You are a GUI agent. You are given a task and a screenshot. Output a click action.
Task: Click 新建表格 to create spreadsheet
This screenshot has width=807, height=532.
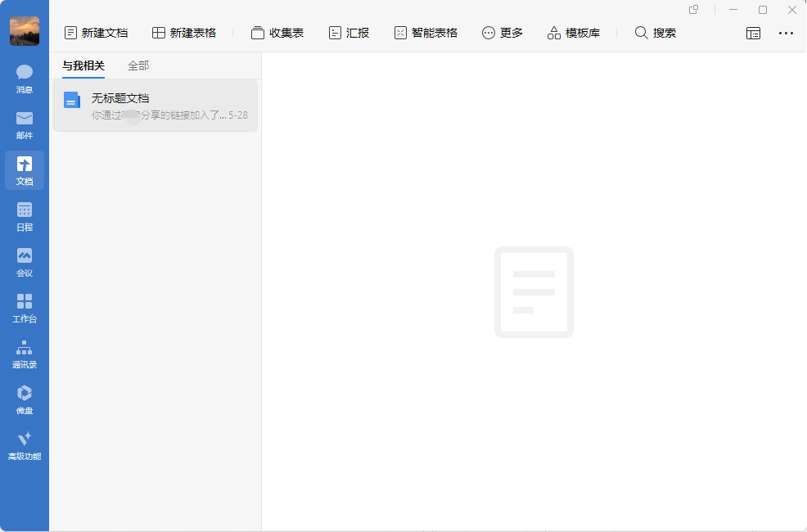pos(184,33)
